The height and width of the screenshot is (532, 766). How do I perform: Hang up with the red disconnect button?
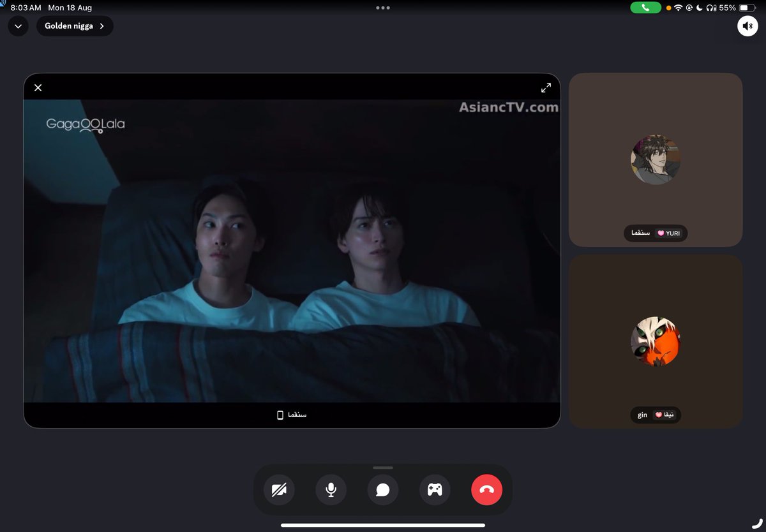[x=487, y=490]
